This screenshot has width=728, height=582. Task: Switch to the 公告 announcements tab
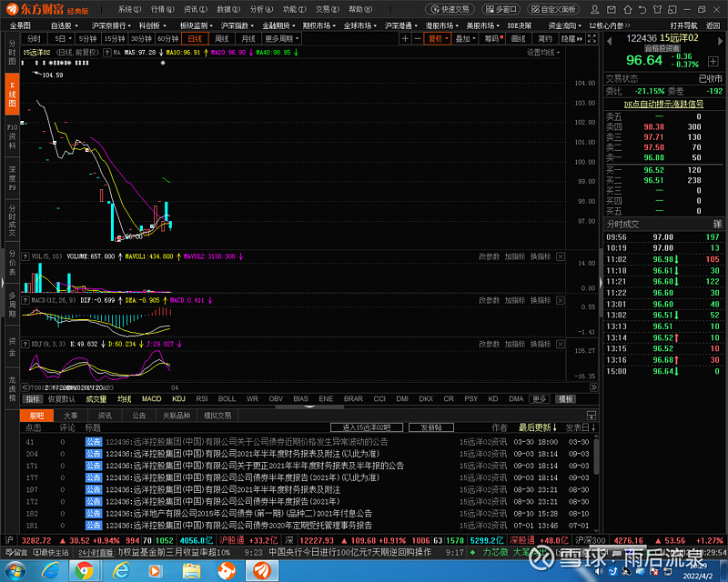point(139,416)
